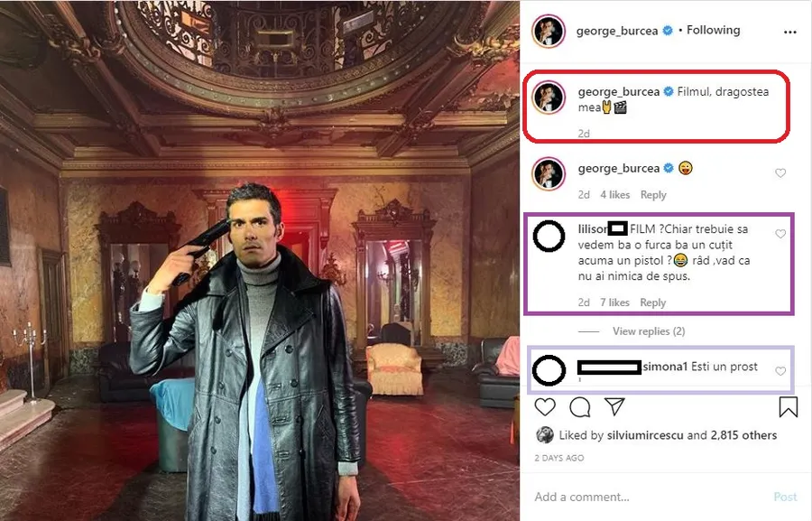Save post with bookmark icon
This screenshot has width=812, height=521.
(x=789, y=407)
